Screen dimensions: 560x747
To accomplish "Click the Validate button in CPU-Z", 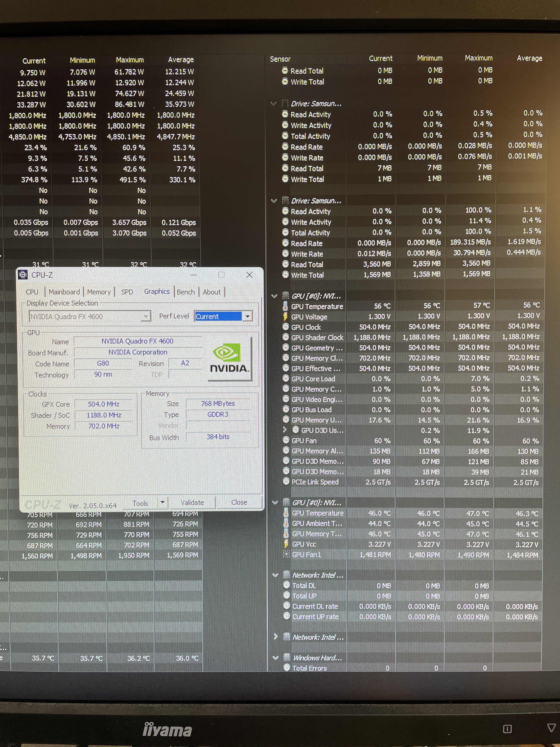I will click(192, 502).
